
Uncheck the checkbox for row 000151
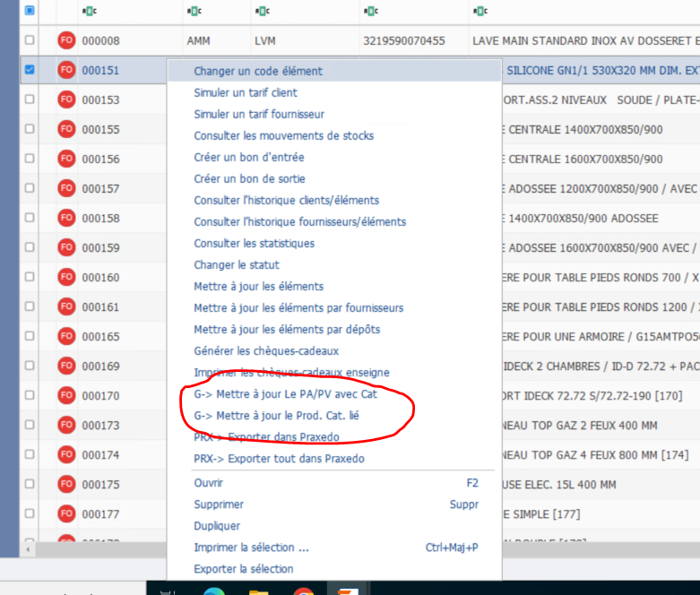point(30,70)
